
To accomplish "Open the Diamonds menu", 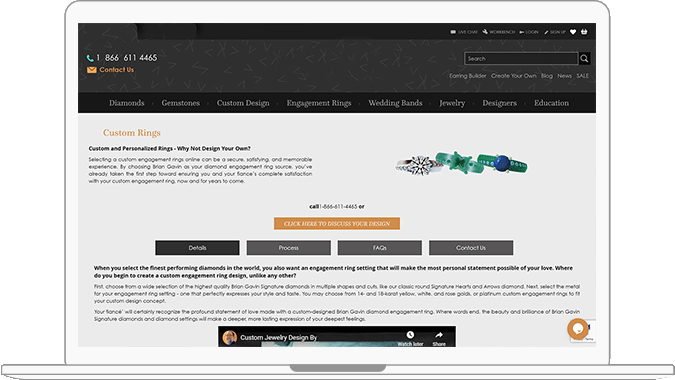I will click(x=127, y=103).
